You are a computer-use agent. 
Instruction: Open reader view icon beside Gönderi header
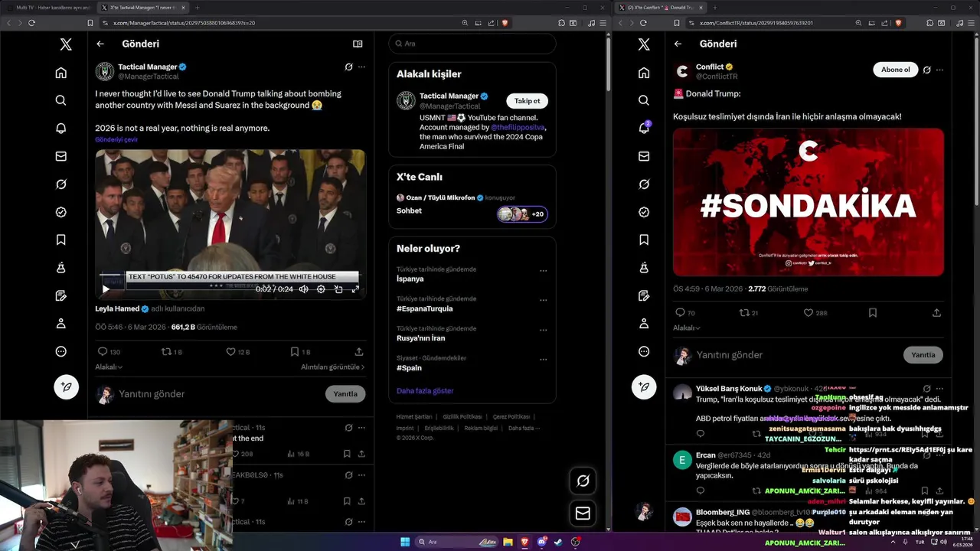[358, 44]
